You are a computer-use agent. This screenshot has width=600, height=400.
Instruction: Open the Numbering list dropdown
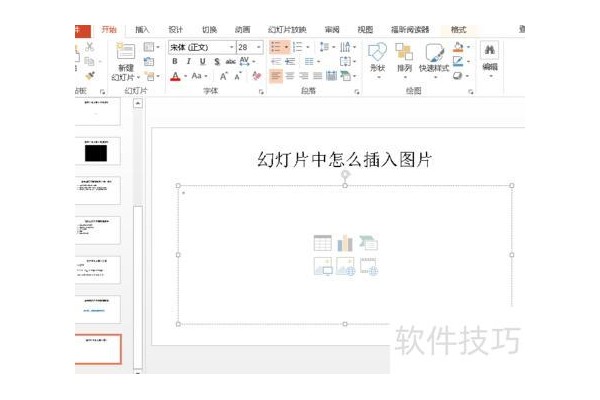click(308, 47)
